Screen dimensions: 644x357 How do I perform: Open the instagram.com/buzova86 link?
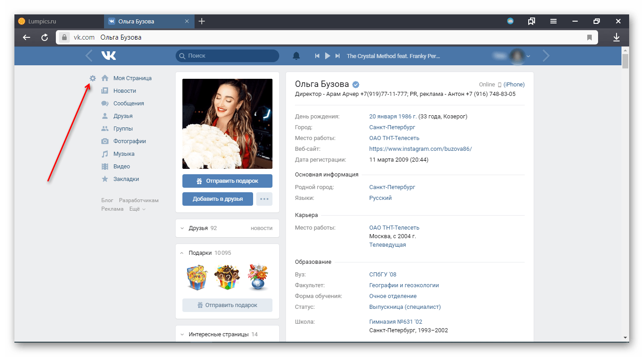(421, 149)
